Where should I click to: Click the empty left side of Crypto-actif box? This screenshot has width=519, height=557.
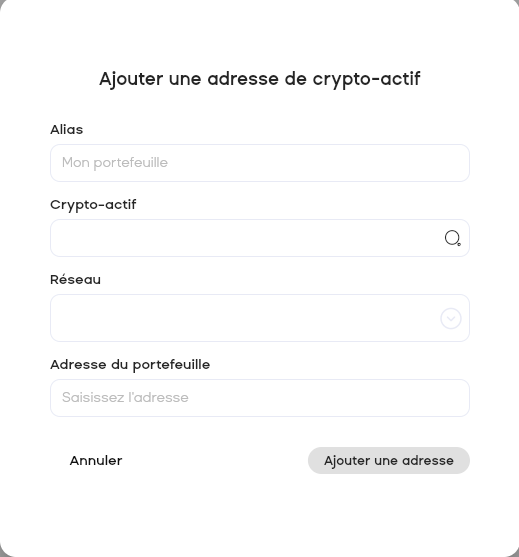[142, 238]
